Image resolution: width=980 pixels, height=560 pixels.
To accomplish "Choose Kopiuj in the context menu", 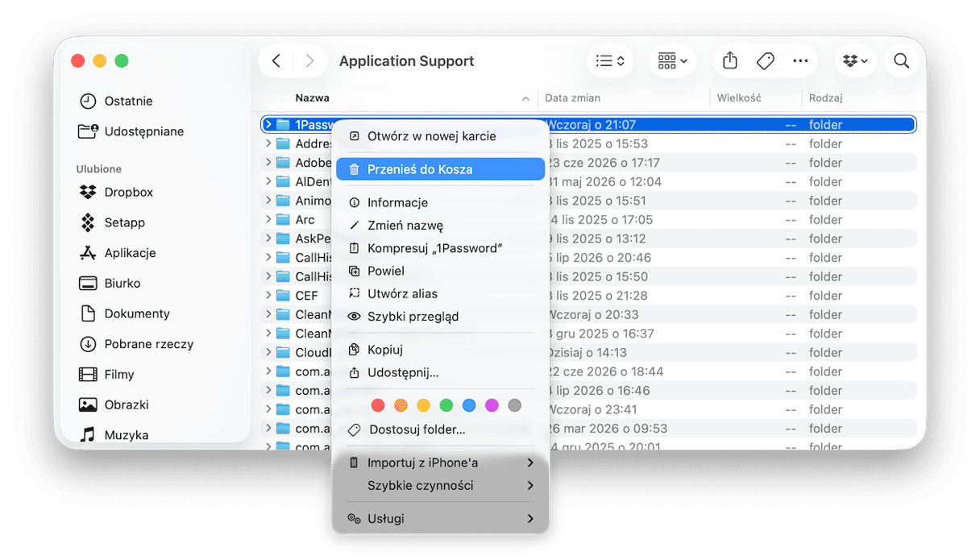I will 440,350.
